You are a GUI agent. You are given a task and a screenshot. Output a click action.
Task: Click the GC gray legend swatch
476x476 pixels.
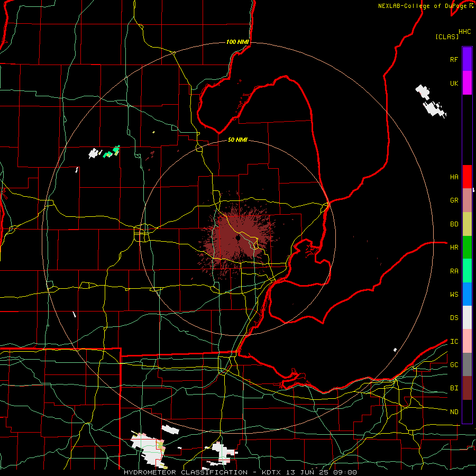(x=467, y=364)
